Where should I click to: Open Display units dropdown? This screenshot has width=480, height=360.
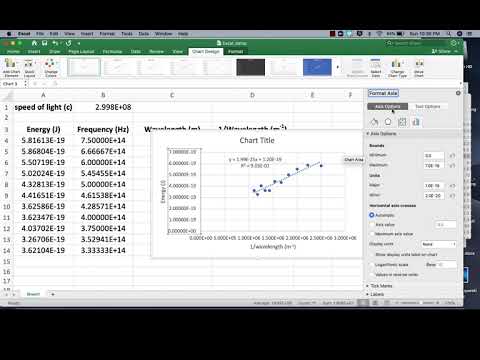[438, 244]
